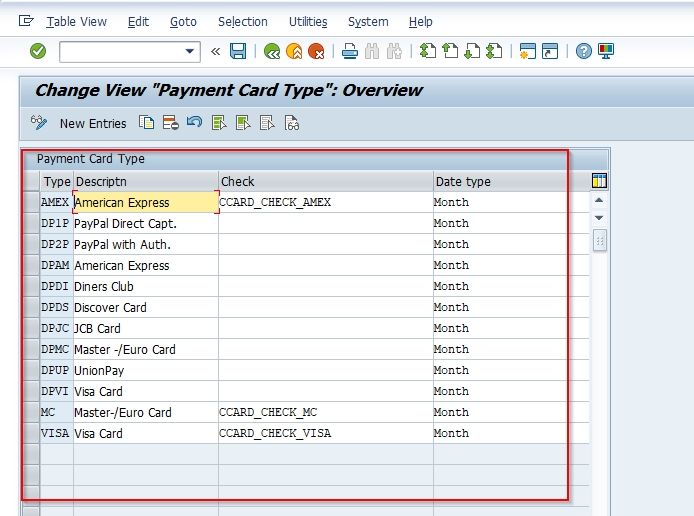This screenshot has height=516, width=694.
Task: Go to Previous Page icon
Action: pos(450,51)
